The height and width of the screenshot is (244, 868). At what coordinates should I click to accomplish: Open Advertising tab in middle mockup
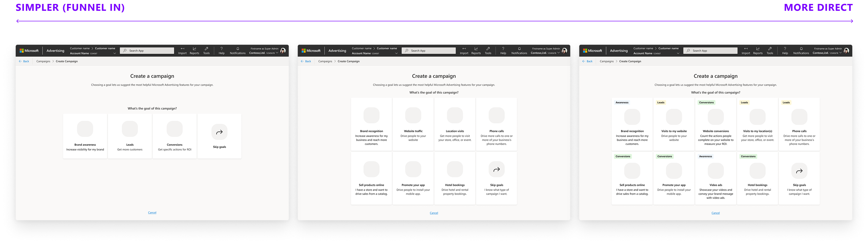(x=337, y=51)
